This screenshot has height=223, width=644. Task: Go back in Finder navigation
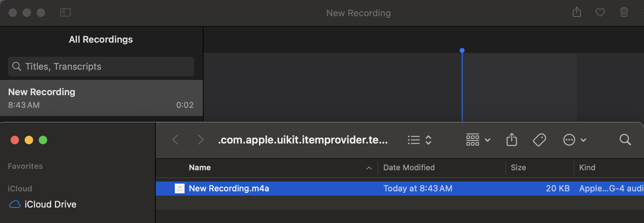click(x=175, y=140)
